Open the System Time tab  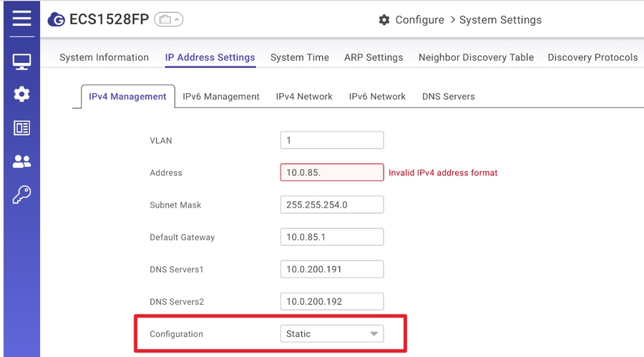pyautogui.click(x=299, y=57)
